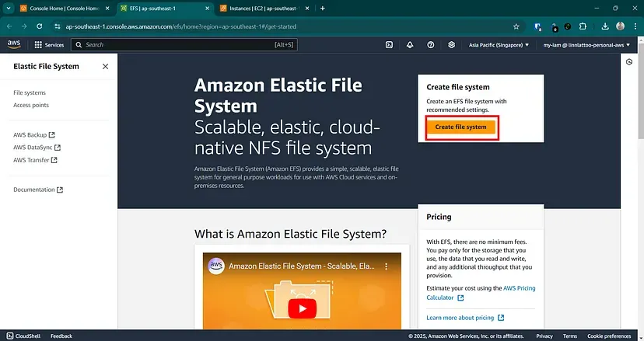The width and height of the screenshot is (644, 341).
Task: Click the AWS channel avatar on video
Action: (216, 266)
